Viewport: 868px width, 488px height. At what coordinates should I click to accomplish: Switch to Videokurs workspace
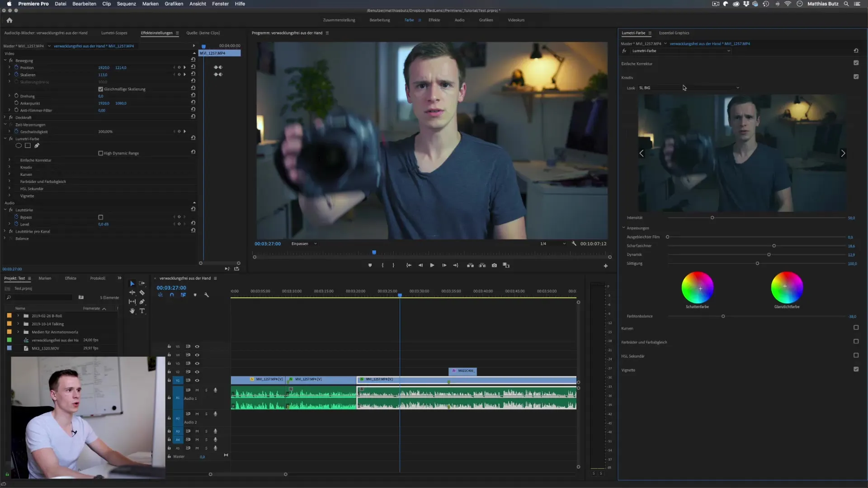516,20
